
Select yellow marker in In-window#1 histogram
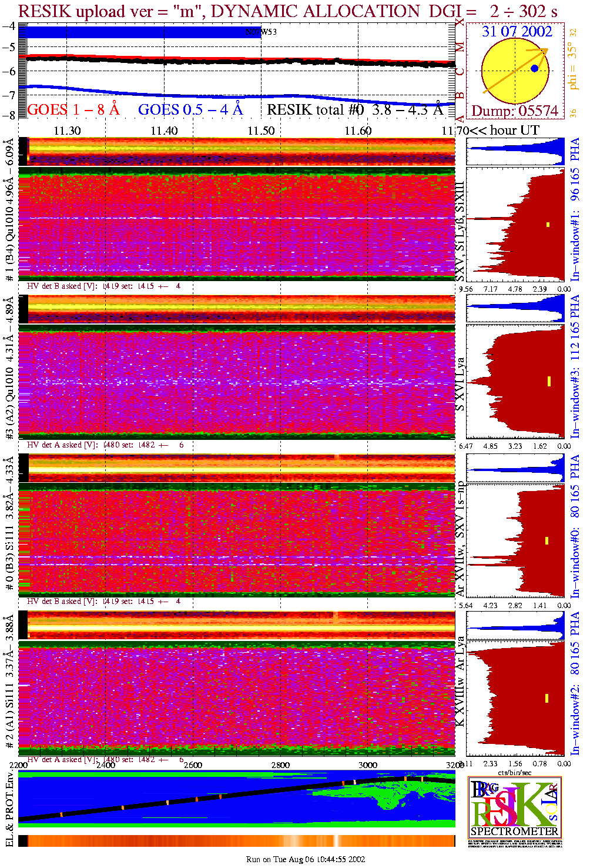(548, 224)
